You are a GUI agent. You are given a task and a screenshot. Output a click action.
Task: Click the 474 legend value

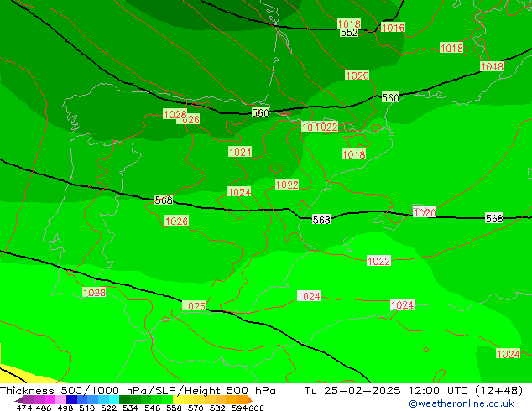pyautogui.click(x=24, y=408)
